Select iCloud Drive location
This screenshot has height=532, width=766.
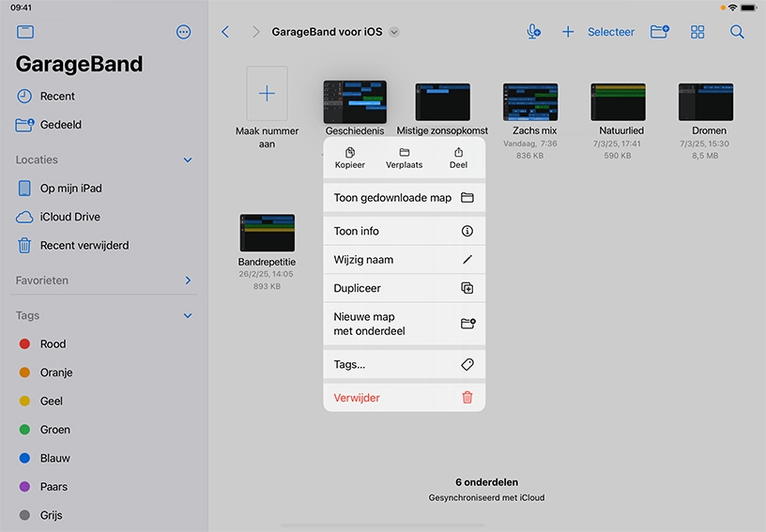click(103, 217)
